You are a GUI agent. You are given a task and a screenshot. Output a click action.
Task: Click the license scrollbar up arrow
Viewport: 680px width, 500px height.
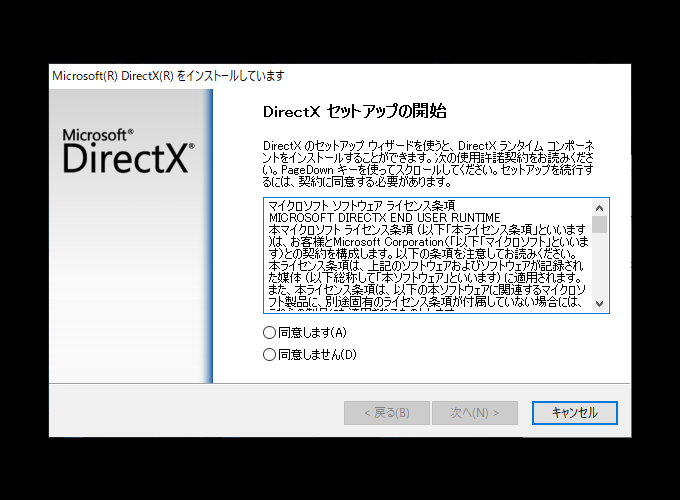(600, 208)
